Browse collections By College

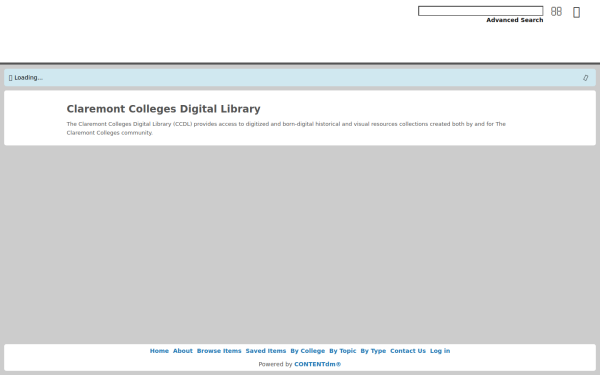tap(307, 351)
